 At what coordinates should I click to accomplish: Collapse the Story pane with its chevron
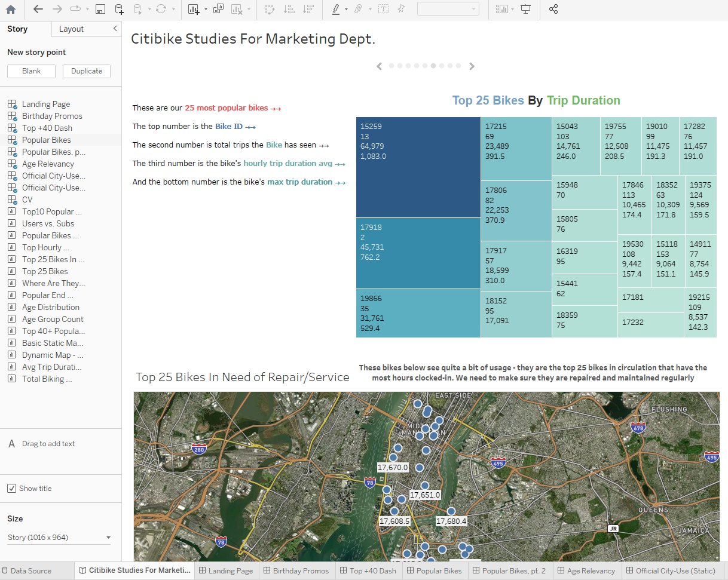tap(115, 28)
